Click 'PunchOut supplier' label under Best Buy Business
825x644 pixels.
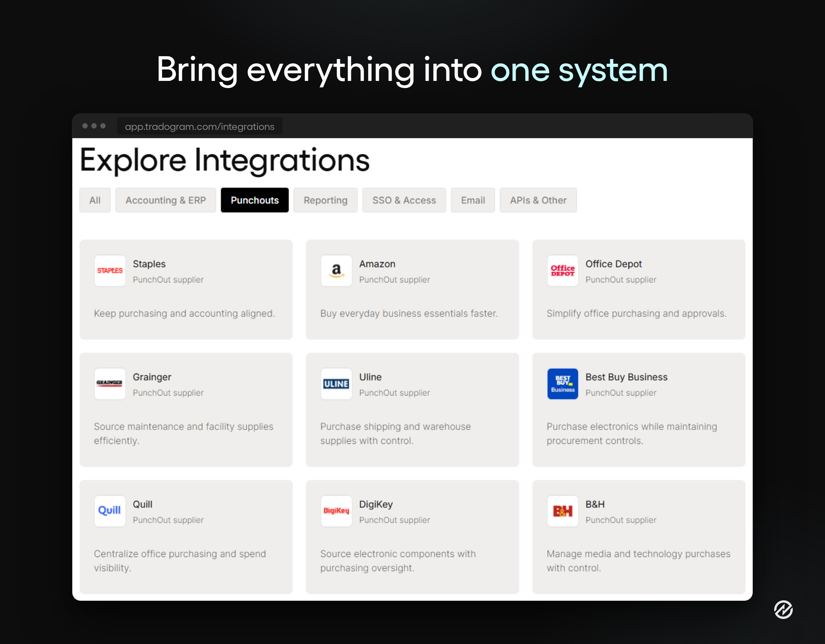pyautogui.click(x=621, y=393)
